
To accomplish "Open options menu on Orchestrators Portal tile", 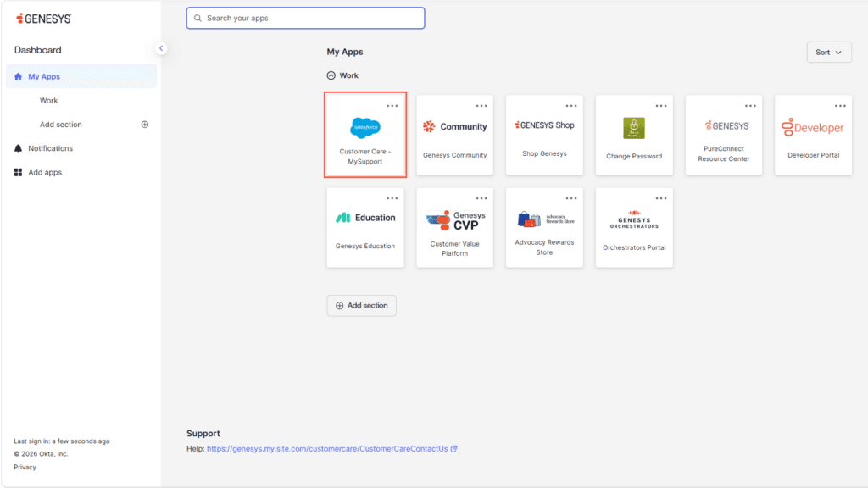I will click(661, 198).
